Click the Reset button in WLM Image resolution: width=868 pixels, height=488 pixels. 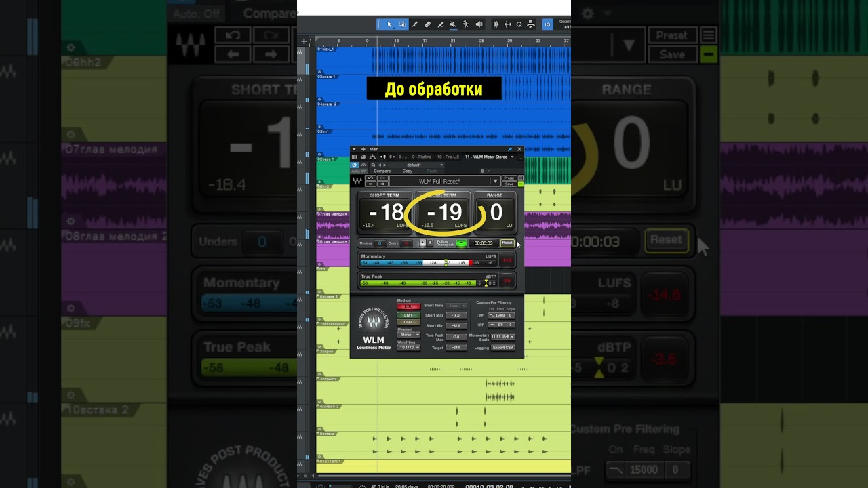507,243
